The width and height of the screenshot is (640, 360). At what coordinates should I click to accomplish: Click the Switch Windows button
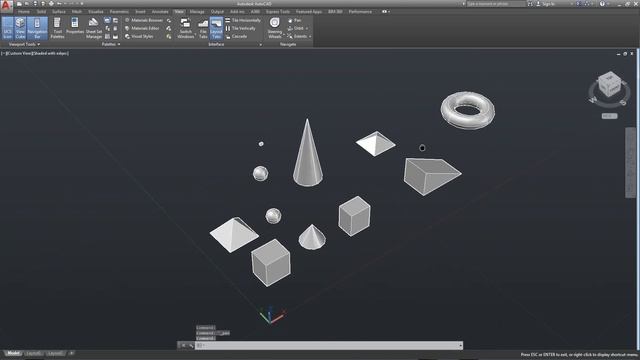coord(185,28)
